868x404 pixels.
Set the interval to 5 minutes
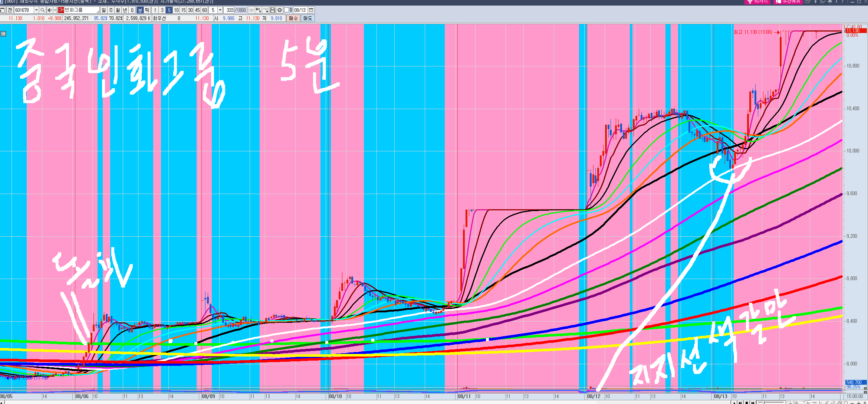[169, 10]
